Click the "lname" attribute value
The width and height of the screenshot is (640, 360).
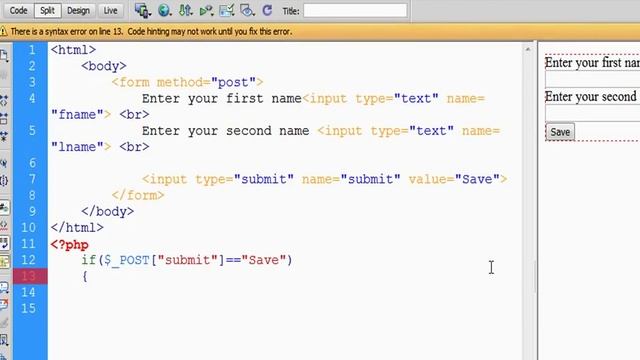77,147
